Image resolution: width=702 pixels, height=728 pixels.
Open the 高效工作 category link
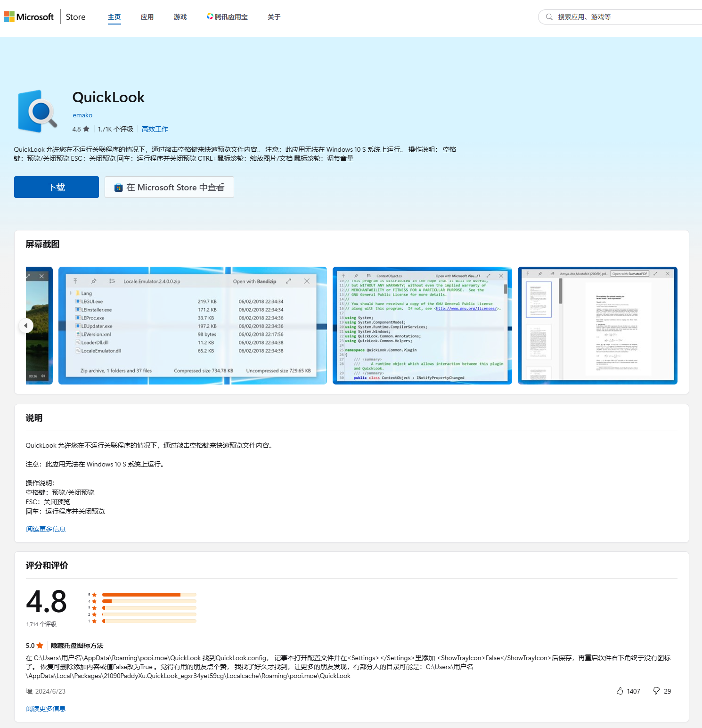point(155,129)
